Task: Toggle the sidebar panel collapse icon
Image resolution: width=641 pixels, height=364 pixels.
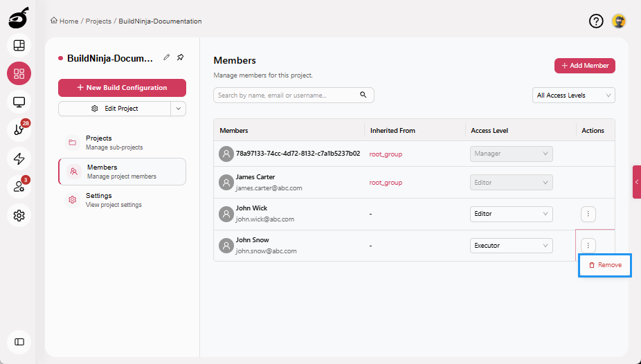Action: pyautogui.click(x=19, y=342)
